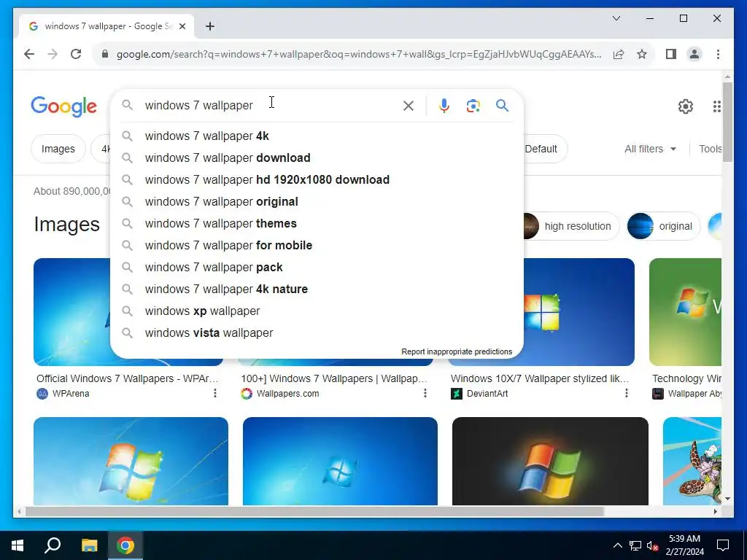This screenshot has height=560, width=747.
Task: Clear the search box text
Action: pyautogui.click(x=409, y=106)
